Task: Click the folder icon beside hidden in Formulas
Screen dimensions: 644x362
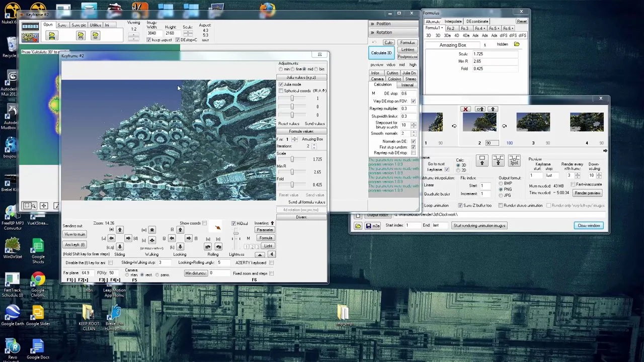Action: 517,45
